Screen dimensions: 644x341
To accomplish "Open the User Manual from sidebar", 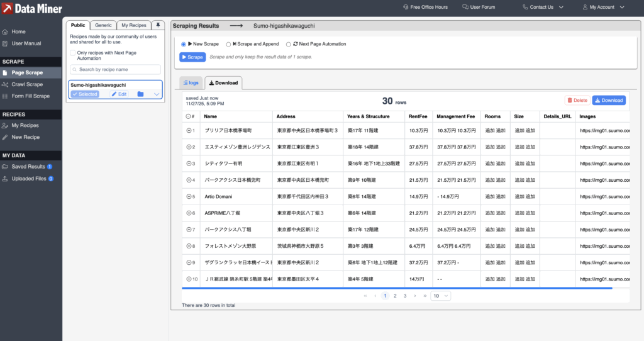I will coord(26,43).
